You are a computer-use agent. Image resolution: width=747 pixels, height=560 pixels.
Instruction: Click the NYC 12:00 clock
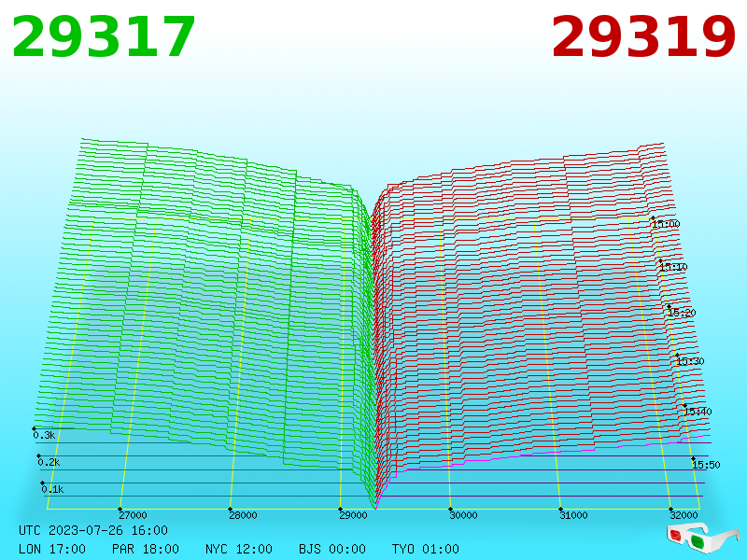click(239, 549)
